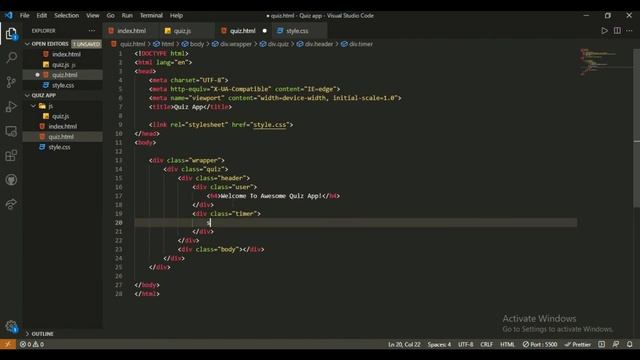Open the Run and Debug view
The image size is (640, 360).
11,107
